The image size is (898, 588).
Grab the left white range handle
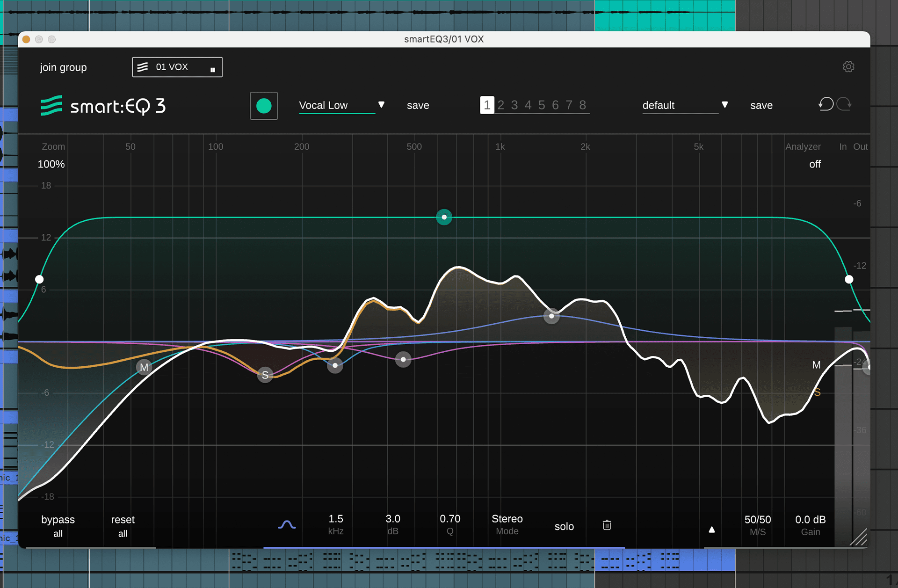[39, 279]
